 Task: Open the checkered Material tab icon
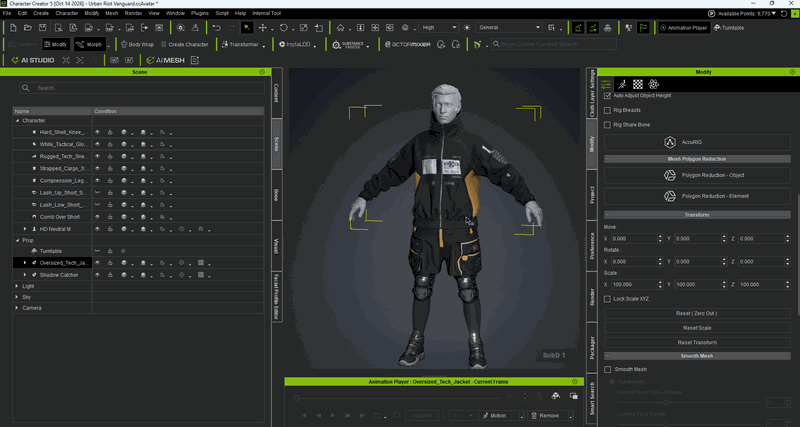coord(638,84)
